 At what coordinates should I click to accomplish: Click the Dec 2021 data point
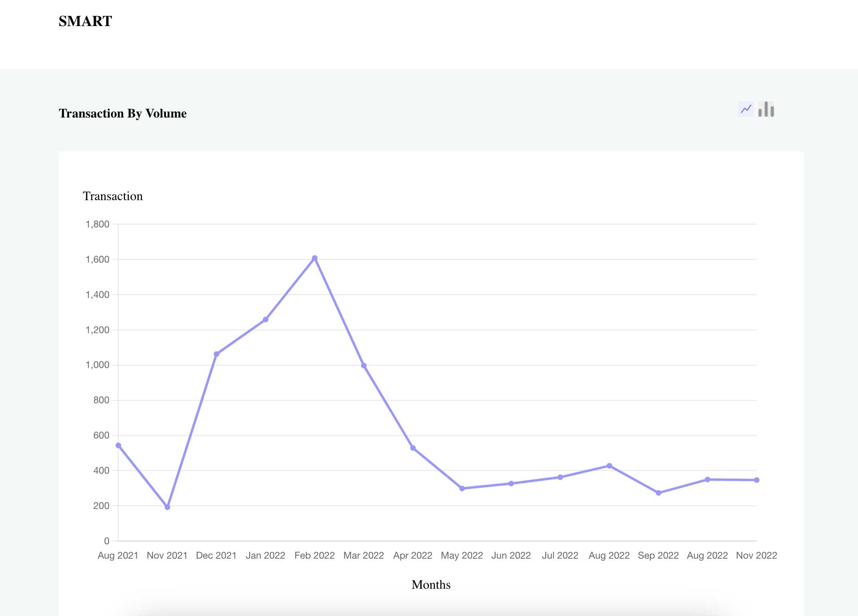[217, 354]
